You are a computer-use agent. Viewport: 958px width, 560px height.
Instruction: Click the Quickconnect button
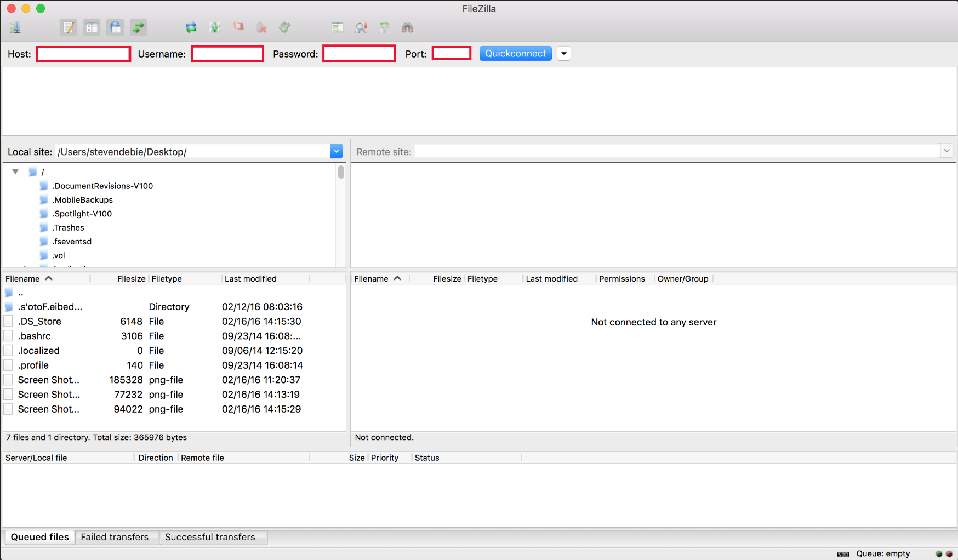pyautogui.click(x=516, y=53)
